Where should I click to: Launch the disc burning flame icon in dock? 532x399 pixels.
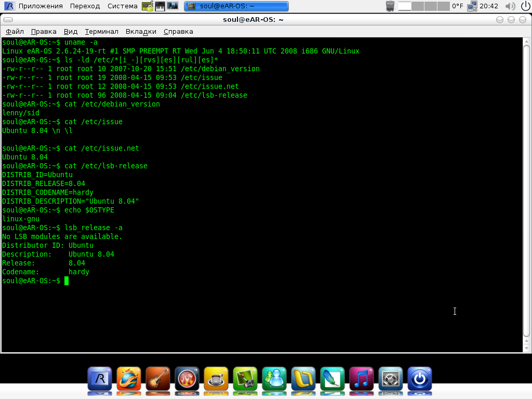point(187,379)
